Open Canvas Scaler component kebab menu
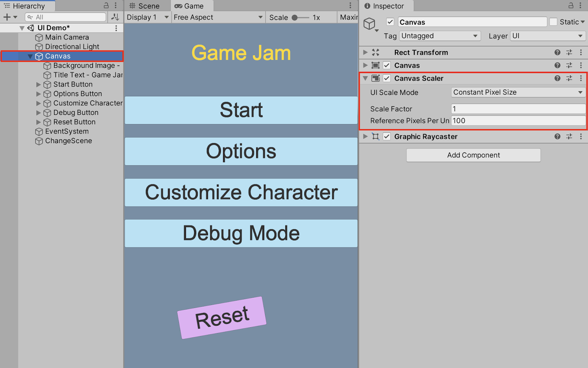588x368 pixels. pos(581,78)
